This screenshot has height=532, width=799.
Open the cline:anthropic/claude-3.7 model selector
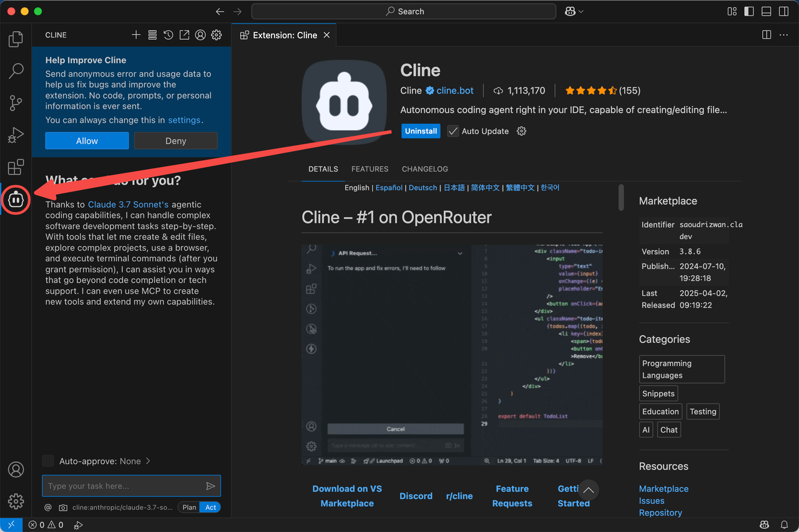(122, 507)
